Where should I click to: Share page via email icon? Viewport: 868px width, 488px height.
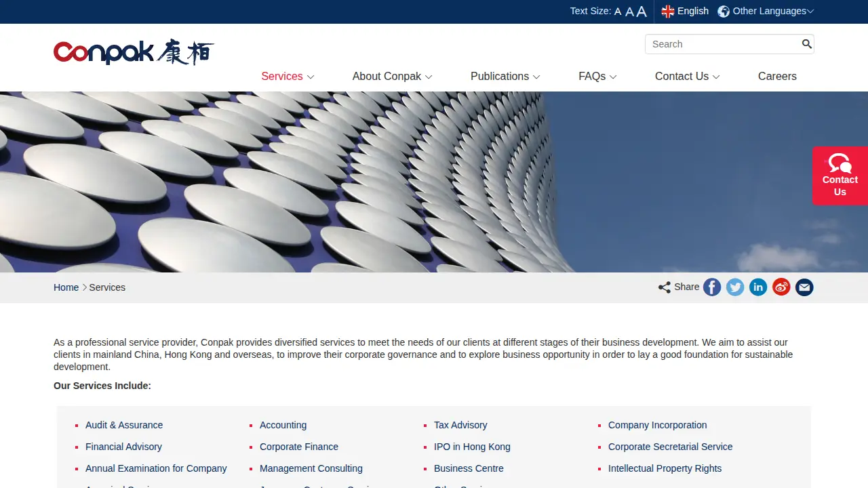click(804, 287)
